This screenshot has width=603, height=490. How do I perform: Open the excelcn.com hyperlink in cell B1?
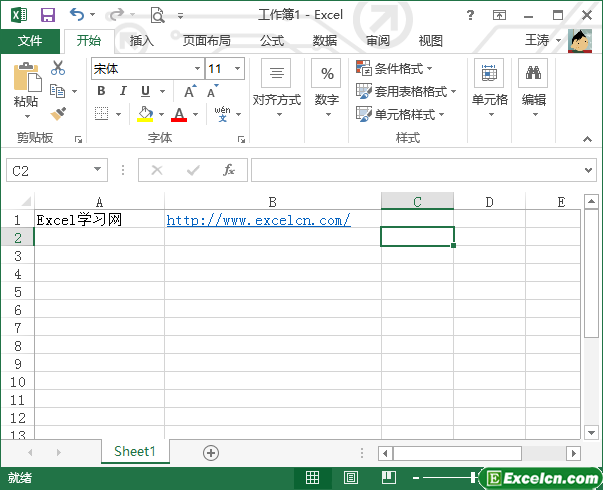click(258, 219)
